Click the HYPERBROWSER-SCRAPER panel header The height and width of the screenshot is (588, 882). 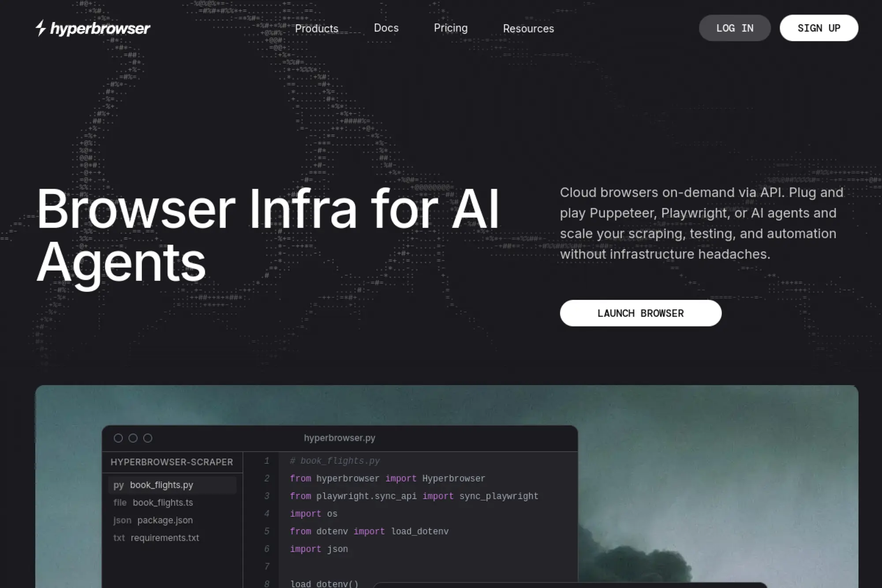tap(172, 462)
